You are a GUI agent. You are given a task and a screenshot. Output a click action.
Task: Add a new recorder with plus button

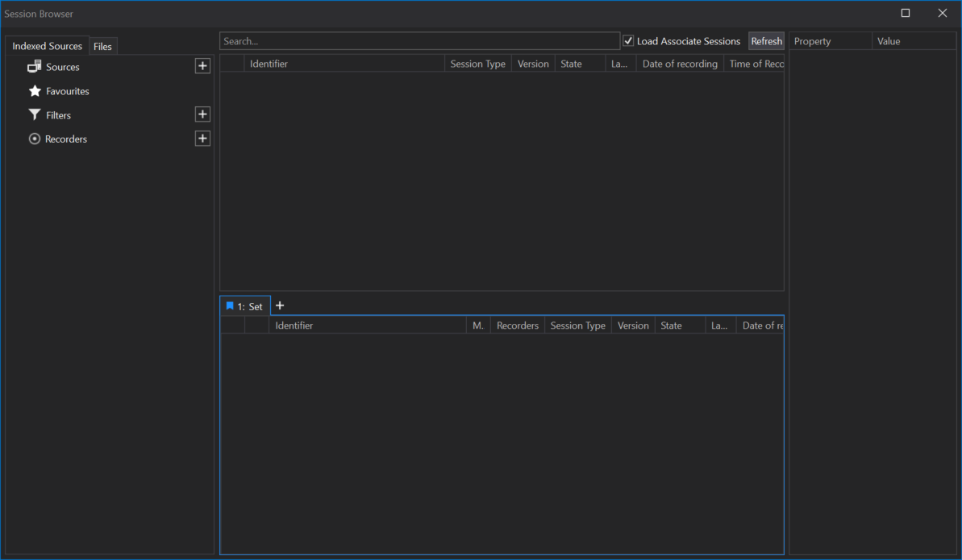click(202, 139)
